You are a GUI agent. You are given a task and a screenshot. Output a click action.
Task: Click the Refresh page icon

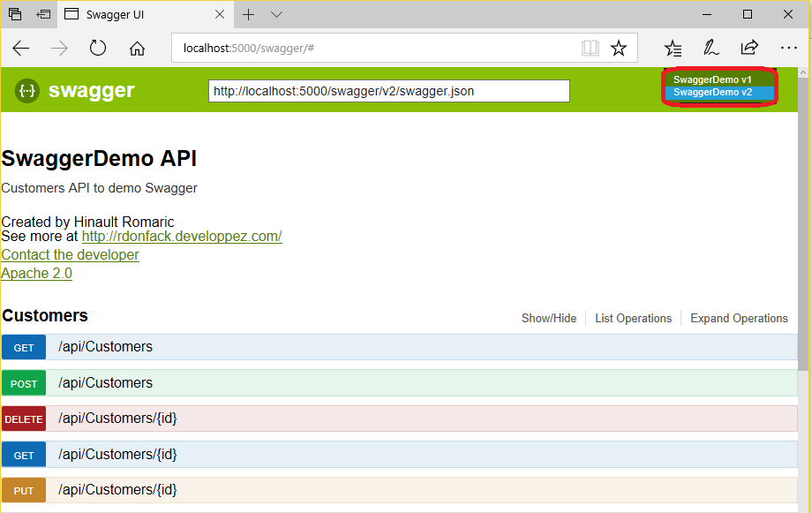tap(98, 49)
